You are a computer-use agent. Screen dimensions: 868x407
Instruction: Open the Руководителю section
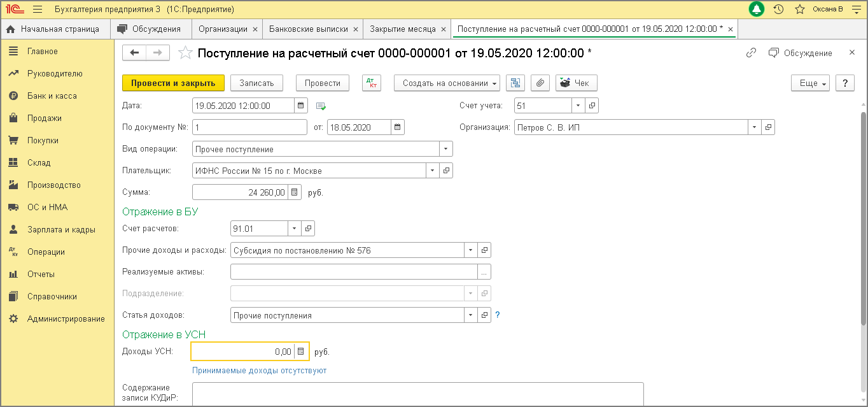pyautogui.click(x=59, y=74)
